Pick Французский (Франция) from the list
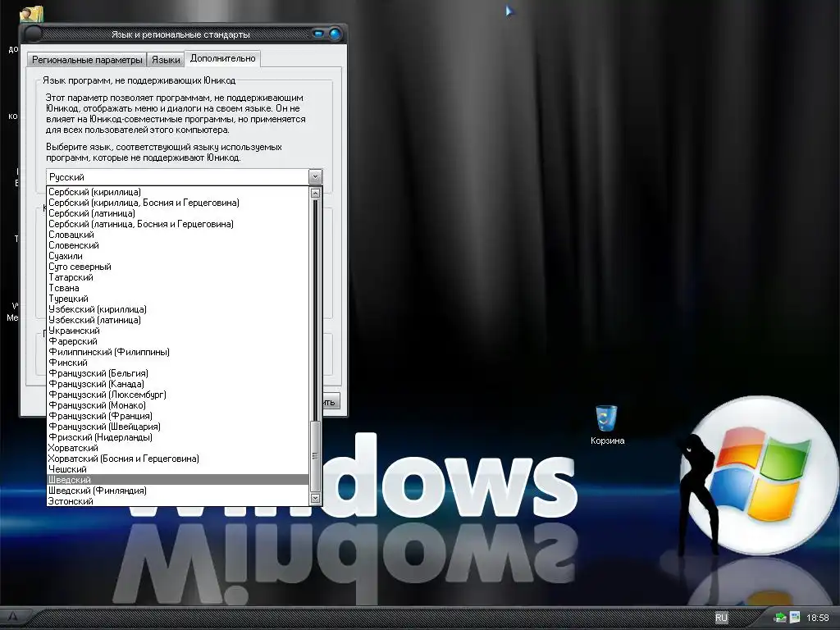 177,416
